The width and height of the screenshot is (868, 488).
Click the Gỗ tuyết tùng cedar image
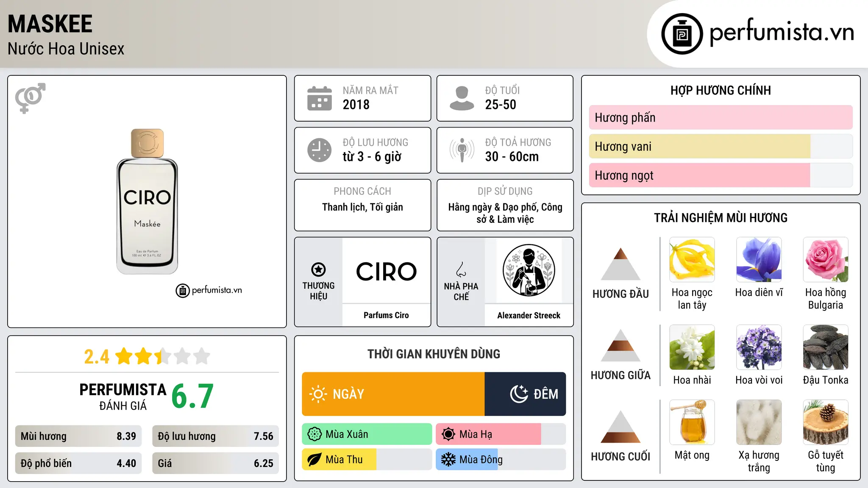point(826,422)
